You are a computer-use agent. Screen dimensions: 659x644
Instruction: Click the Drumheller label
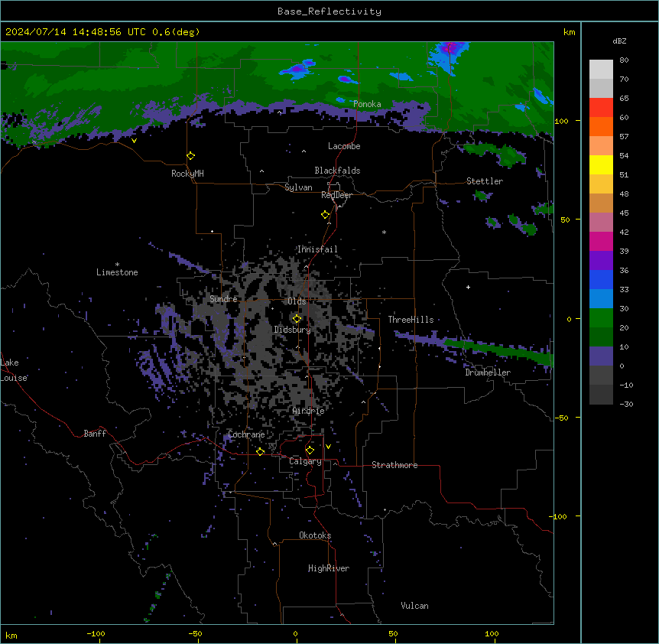click(488, 372)
